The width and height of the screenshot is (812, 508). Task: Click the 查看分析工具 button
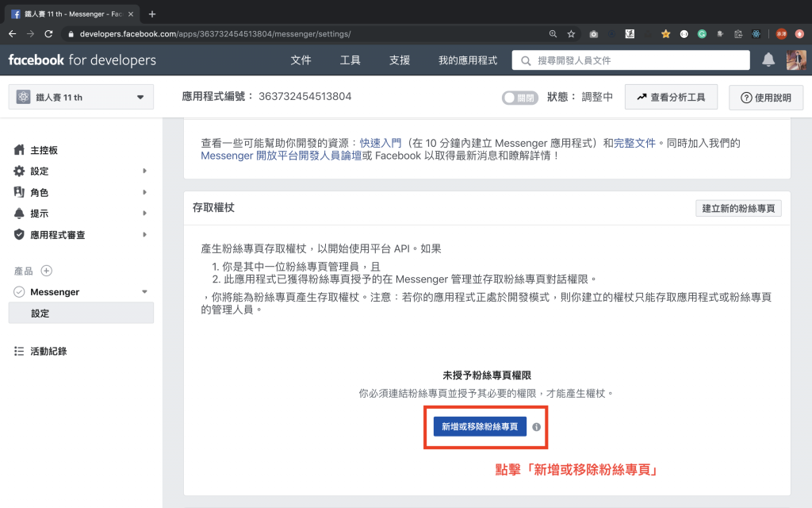(x=671, y=97)
